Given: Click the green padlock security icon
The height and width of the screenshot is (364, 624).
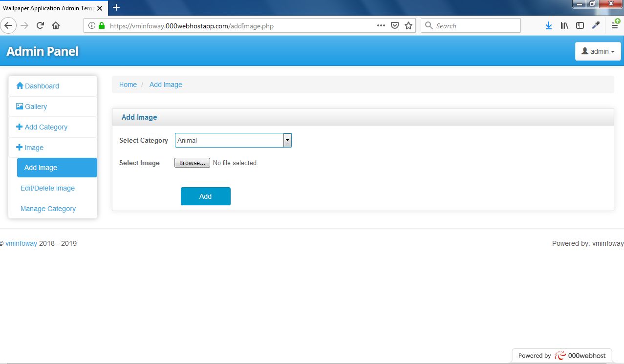Looking at the screenshot, I should [102, 26].
